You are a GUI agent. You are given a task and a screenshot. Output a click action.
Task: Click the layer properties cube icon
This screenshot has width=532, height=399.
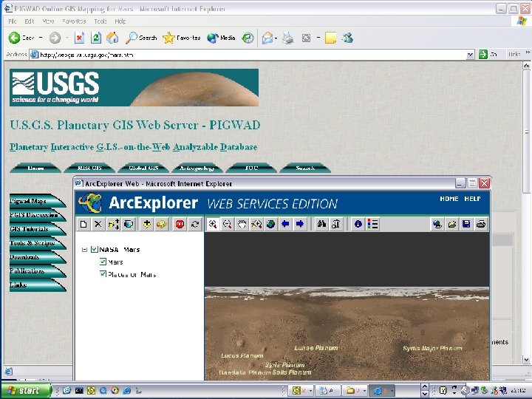point(129,224)
